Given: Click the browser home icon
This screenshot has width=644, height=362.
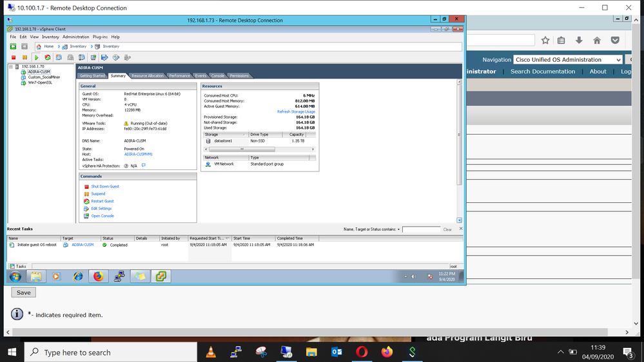Looking at the screenshot, I should 597,40.
